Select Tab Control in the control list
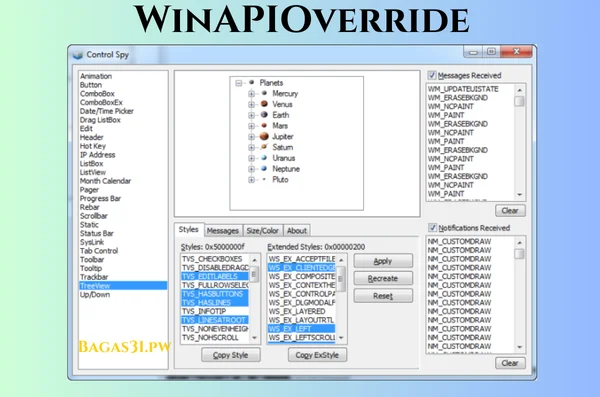This screenshot has height=397, width=600. [x=99, y=251]
